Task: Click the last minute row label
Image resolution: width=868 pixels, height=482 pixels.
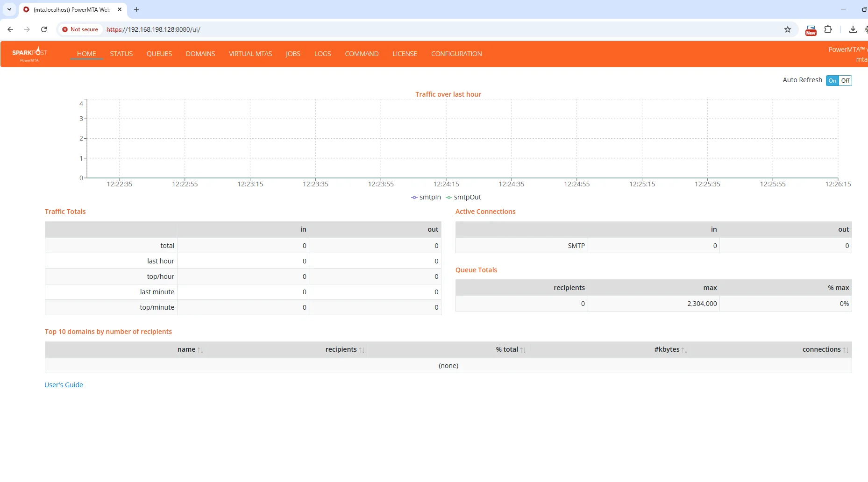Action: click(157, 292)
